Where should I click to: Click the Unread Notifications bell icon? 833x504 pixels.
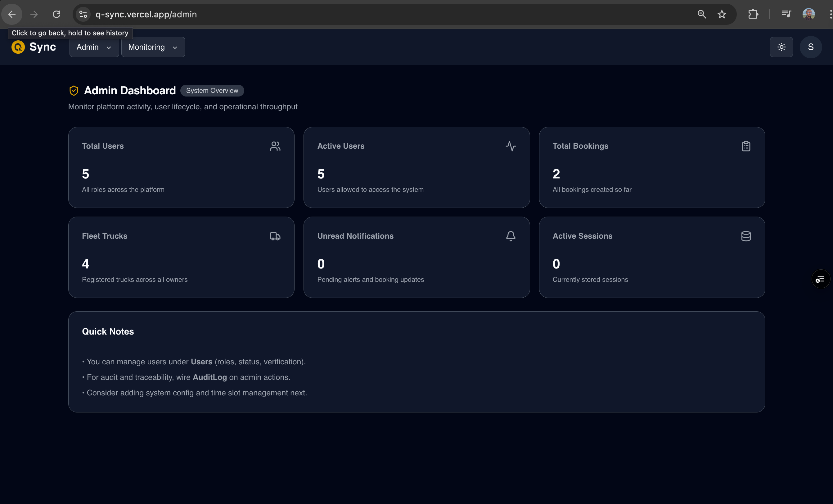point(511,236)
